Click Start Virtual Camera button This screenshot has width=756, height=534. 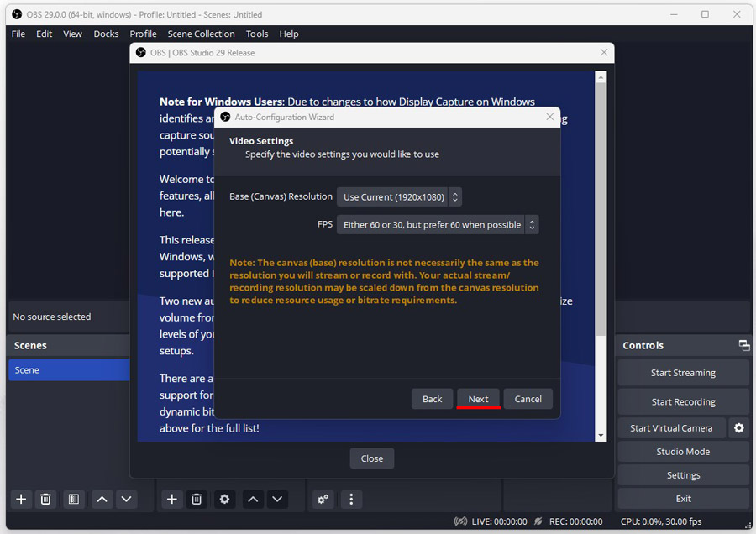point(671,428)
